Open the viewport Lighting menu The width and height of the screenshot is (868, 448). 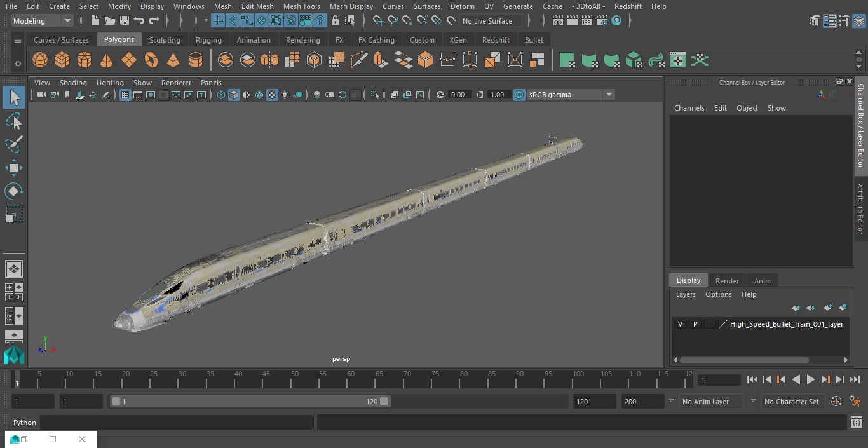coord(110,83)
